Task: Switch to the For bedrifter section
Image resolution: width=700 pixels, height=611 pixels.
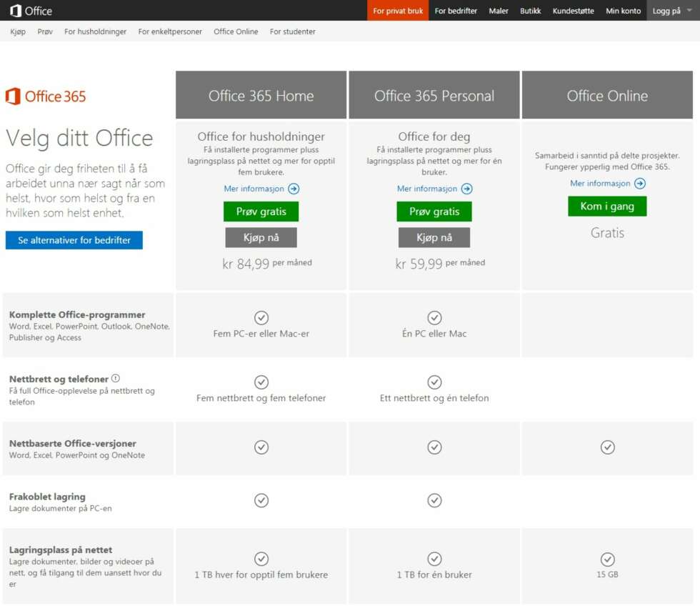Action: [456, 10]
